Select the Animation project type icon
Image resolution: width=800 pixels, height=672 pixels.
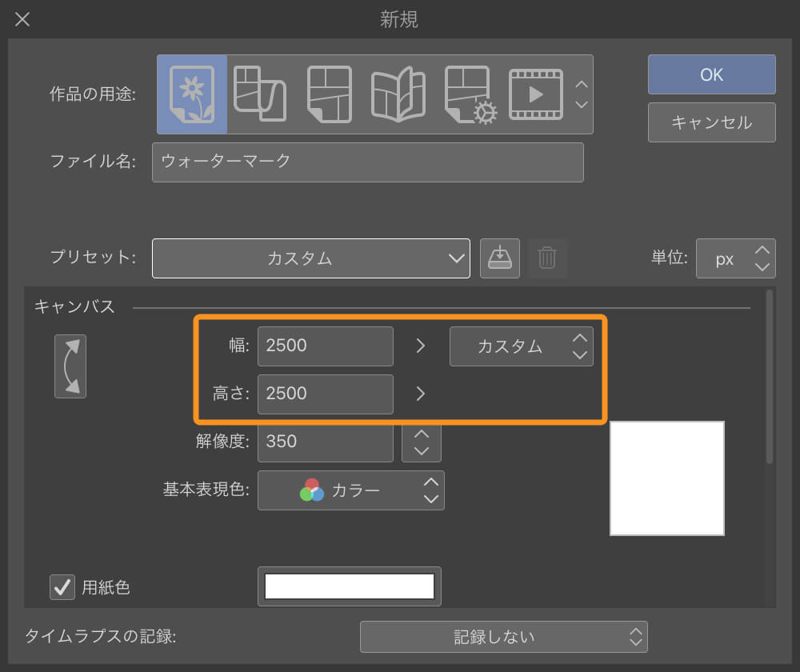[535, 94]
